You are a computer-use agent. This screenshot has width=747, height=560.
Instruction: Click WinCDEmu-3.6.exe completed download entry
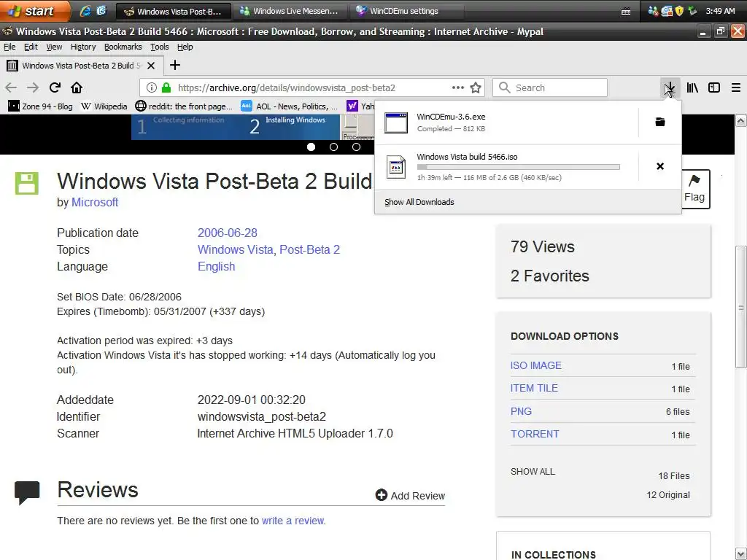point(506,122)
